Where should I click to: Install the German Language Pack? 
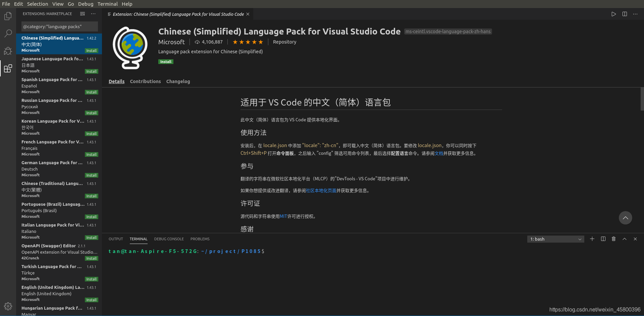tap(91, 175)
